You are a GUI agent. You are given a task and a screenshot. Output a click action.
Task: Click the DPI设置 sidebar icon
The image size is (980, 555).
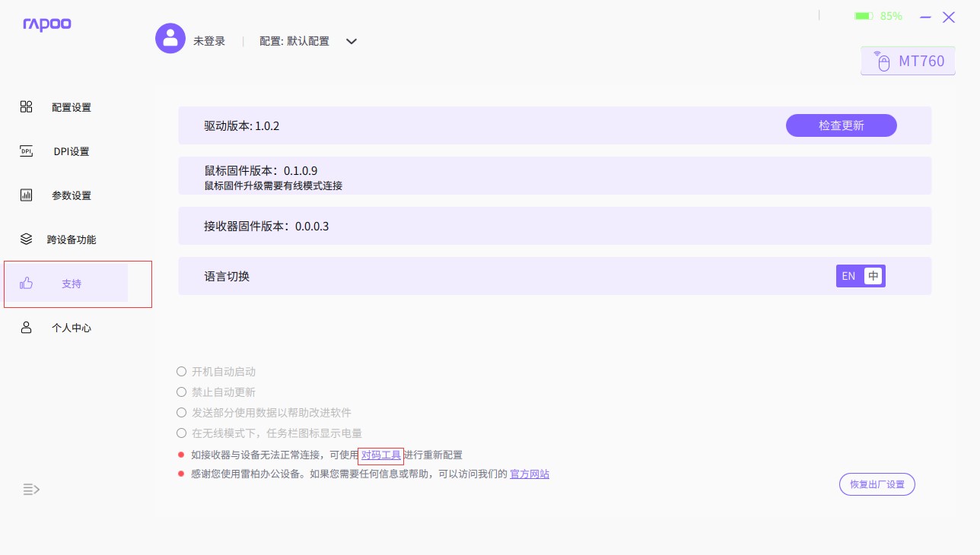26,151
